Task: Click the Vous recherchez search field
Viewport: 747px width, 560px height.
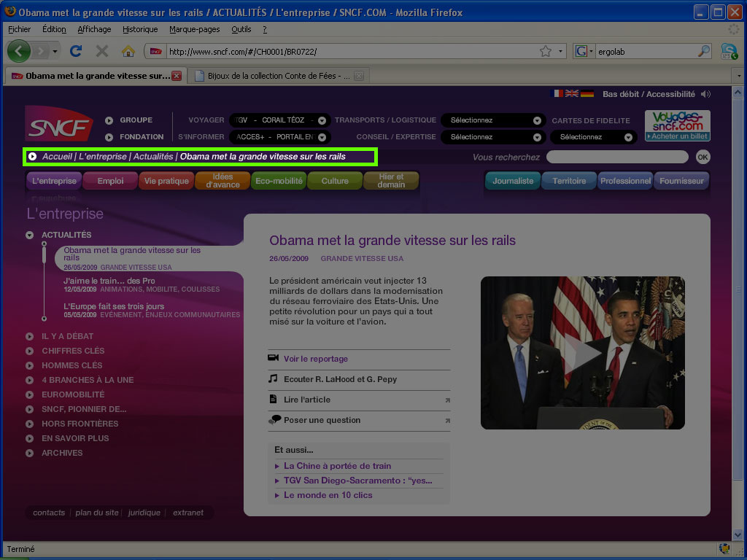Action: (617, 157)
